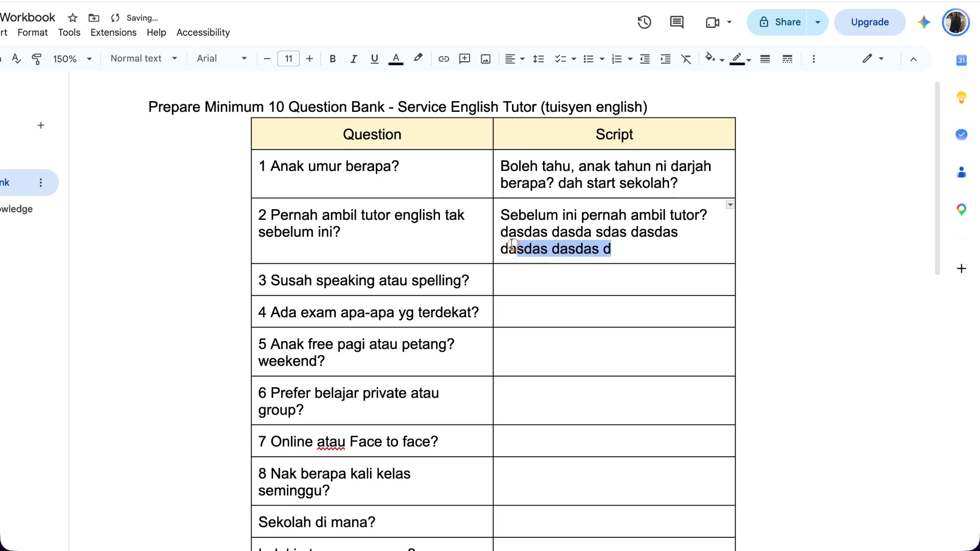Click the insert image icon
980x551 pixels.
(x=486, y=59)
